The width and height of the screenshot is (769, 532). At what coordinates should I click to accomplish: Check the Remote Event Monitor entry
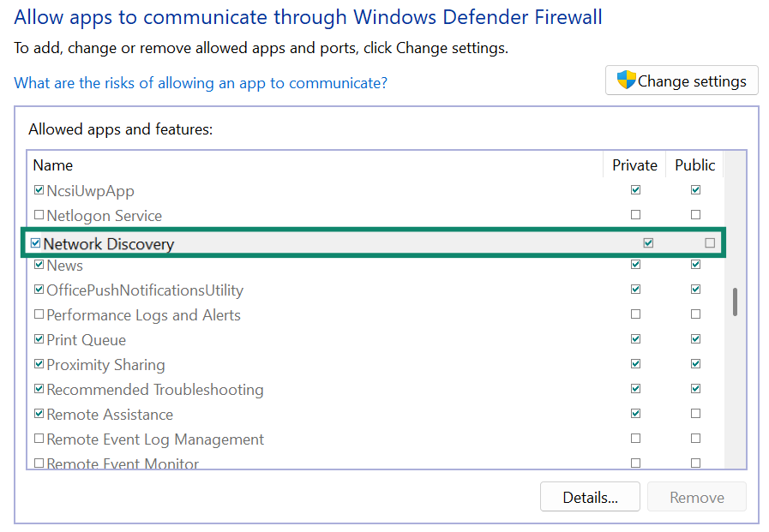click(x=39, y=462)
